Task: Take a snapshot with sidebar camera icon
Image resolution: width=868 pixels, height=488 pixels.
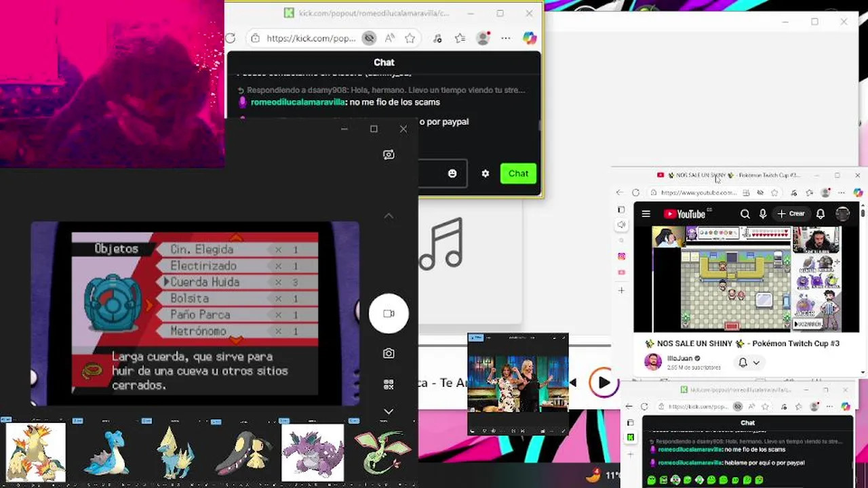Action: (389, 353)
